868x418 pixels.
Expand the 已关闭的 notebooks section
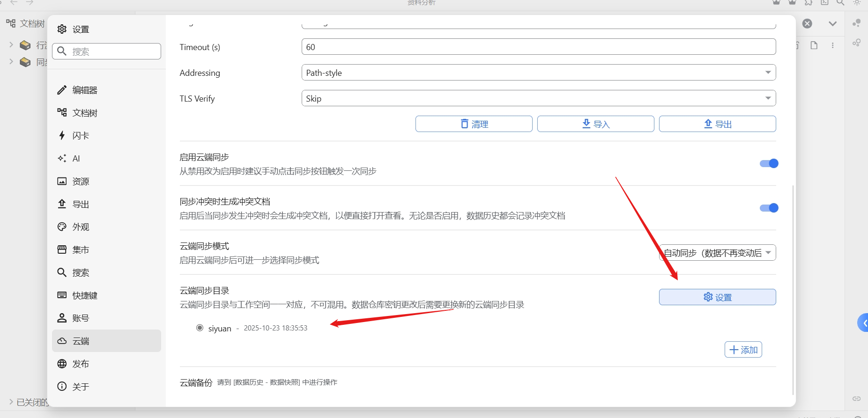coord(11,402)
